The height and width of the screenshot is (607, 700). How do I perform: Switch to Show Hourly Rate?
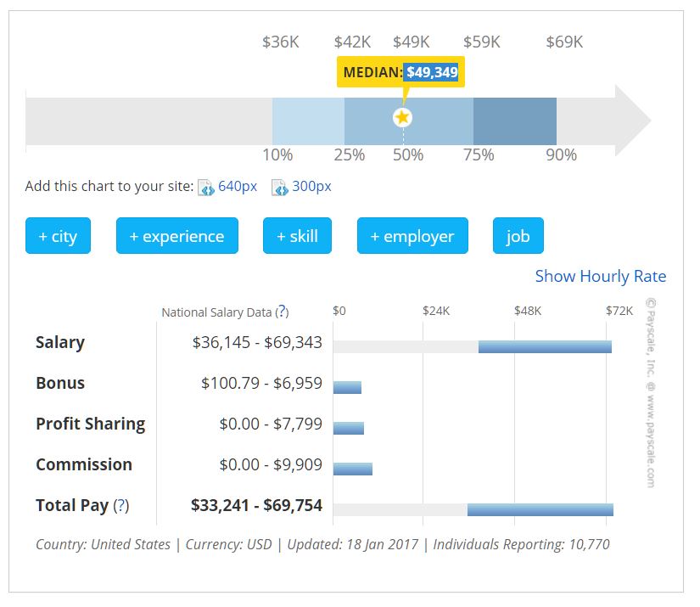pyautogui.click(x=601, y=276)
